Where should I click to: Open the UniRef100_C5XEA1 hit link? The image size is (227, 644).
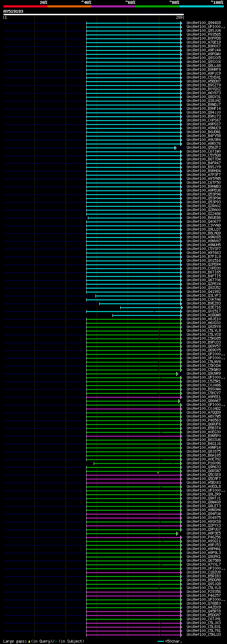point(204,78)
